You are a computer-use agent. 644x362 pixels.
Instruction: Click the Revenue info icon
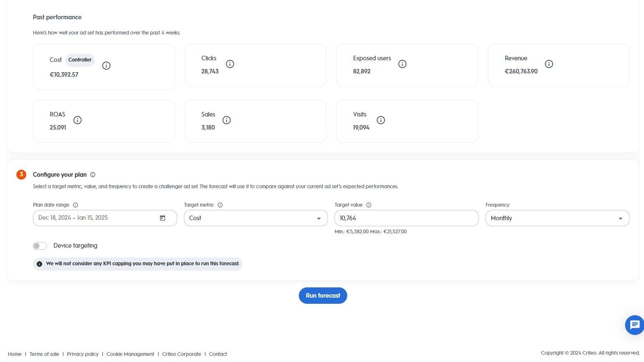point(549,64)
